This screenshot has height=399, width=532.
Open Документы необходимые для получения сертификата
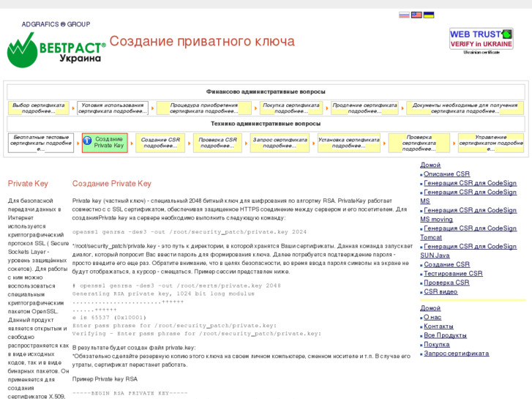point(465,108)
